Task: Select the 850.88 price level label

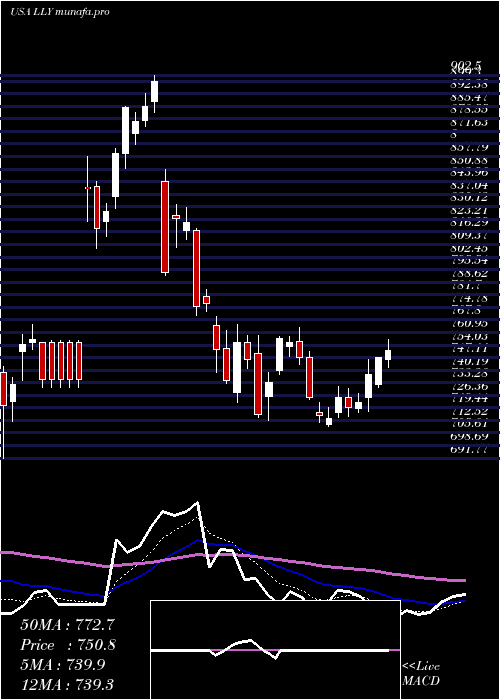Action: click(469, 160)
